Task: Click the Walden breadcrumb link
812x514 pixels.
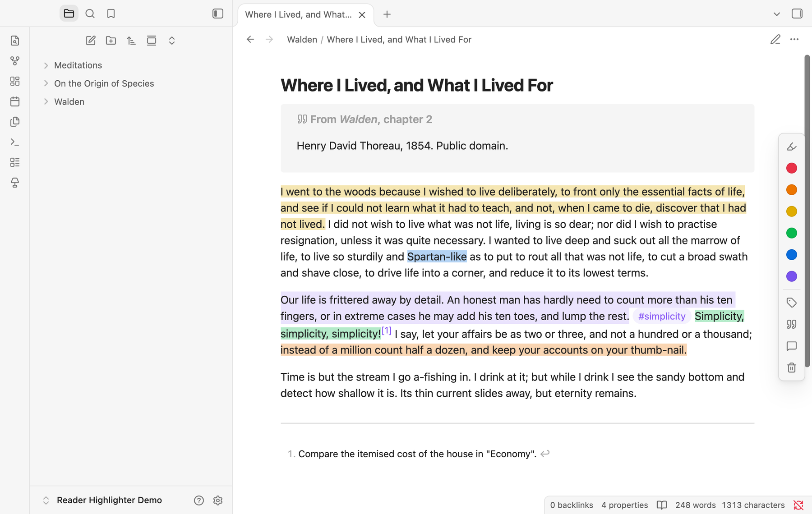Action: click(x=302, y=40)
